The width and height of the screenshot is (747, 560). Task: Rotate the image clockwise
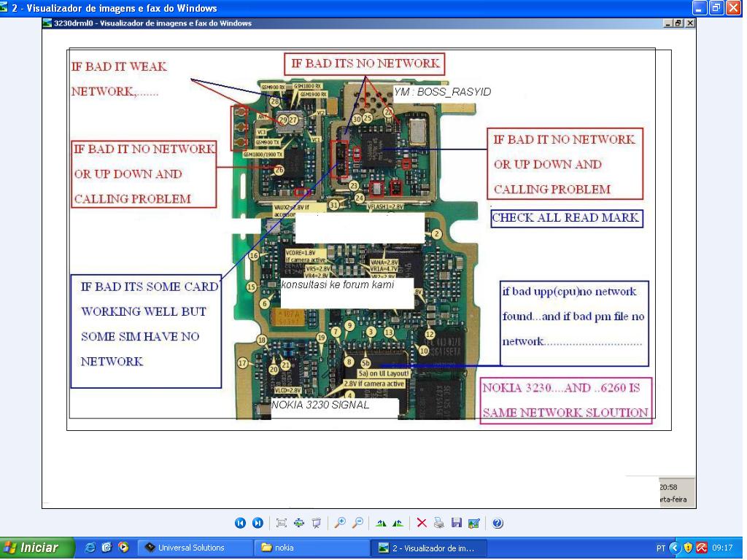point(381,523)
